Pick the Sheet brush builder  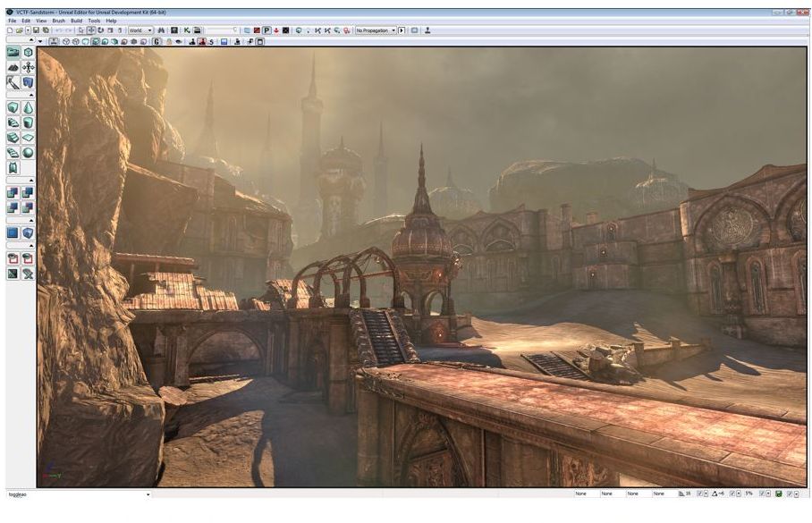coord(28,138)
